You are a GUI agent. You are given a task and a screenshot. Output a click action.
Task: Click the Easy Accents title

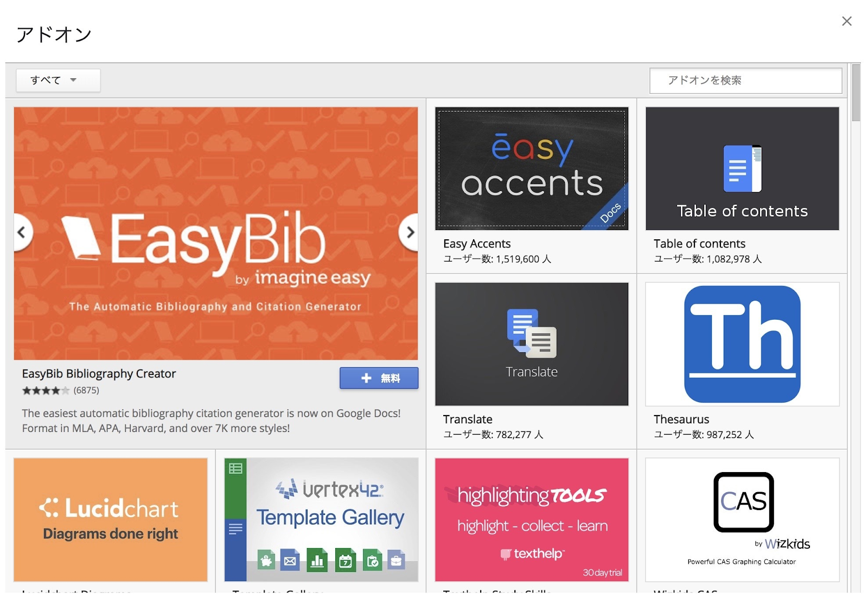pos(477,244)
